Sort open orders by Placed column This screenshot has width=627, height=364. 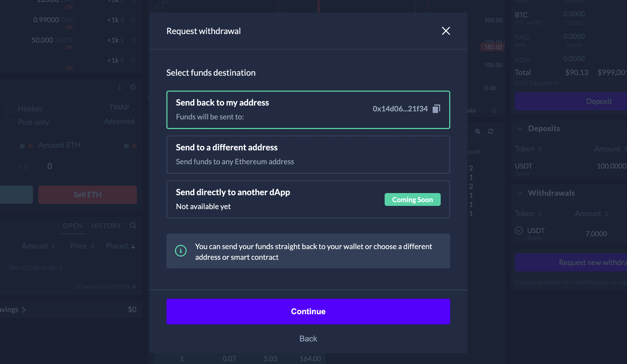click(120, 246)
